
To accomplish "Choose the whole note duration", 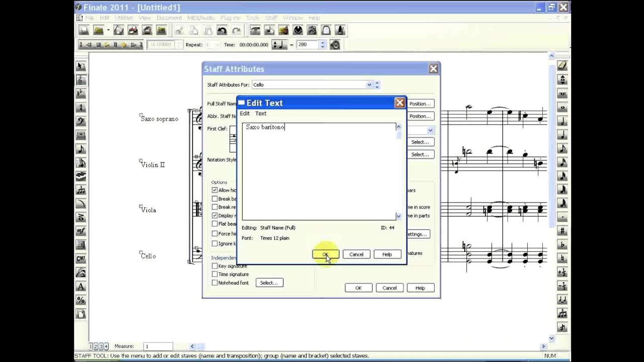I will 562,108.
